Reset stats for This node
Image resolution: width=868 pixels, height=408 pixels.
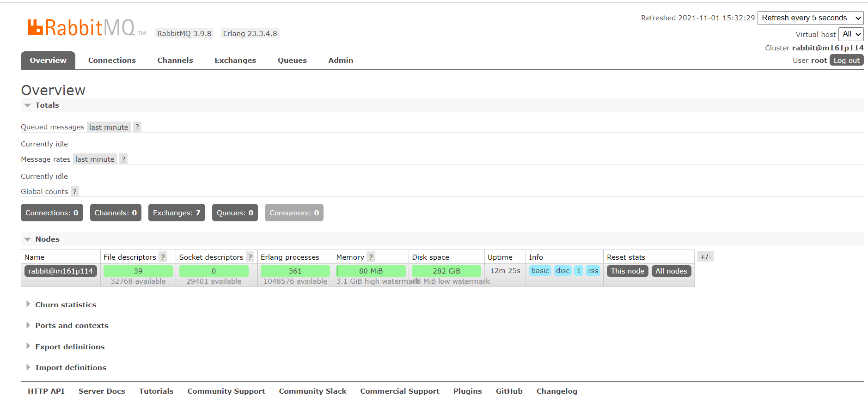[627, 271]
